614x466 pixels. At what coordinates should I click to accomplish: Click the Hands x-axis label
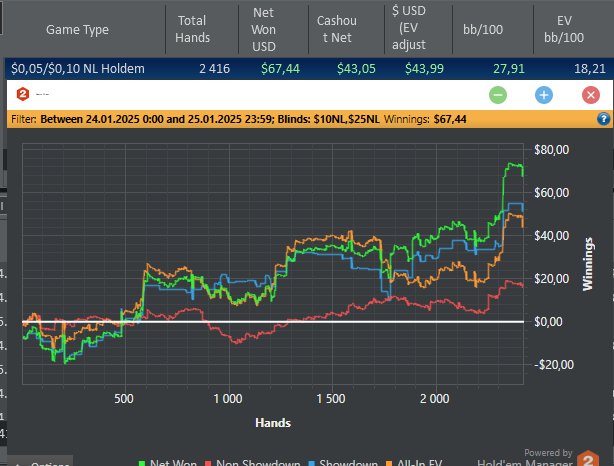pos(273,423)
